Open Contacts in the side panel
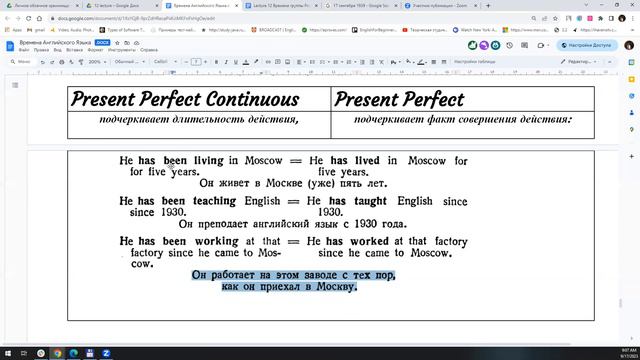Viewport: 640px width, 360px height. (631, 113)
